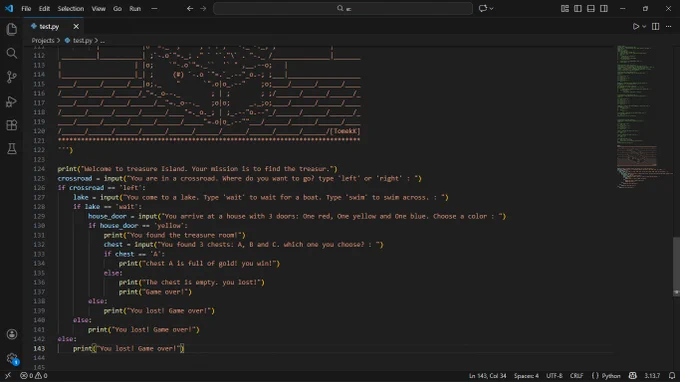Viewport: 680px width, 382px height.
Task: Open the Run and Debug view
Action: (x=12, y=101)
